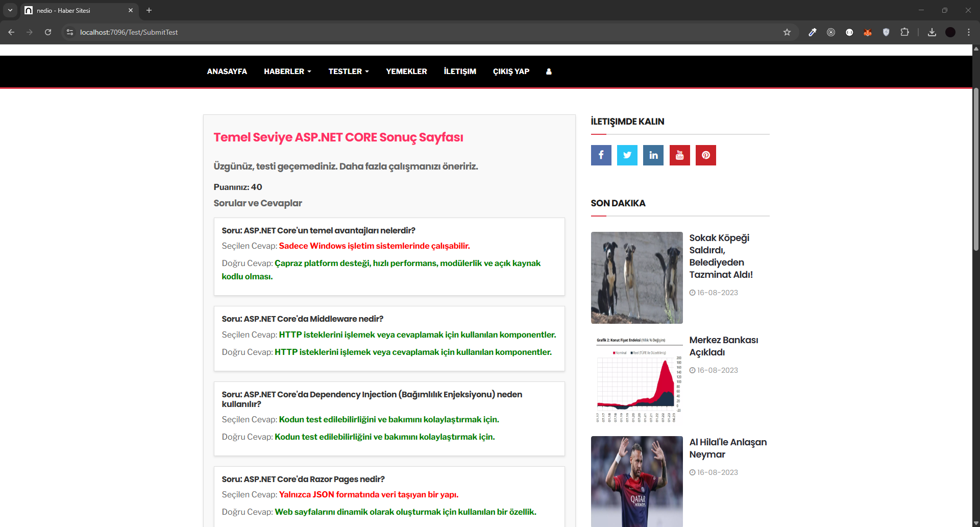Click the Neymar news thumbnail image
980x527 pixels.
(x=636, y=481)
